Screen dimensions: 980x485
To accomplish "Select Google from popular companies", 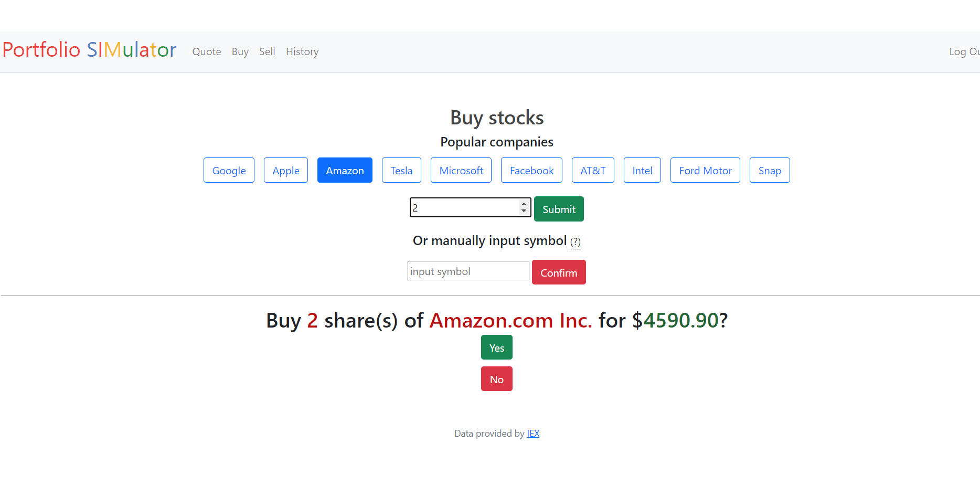I will (x=229, y=171).
